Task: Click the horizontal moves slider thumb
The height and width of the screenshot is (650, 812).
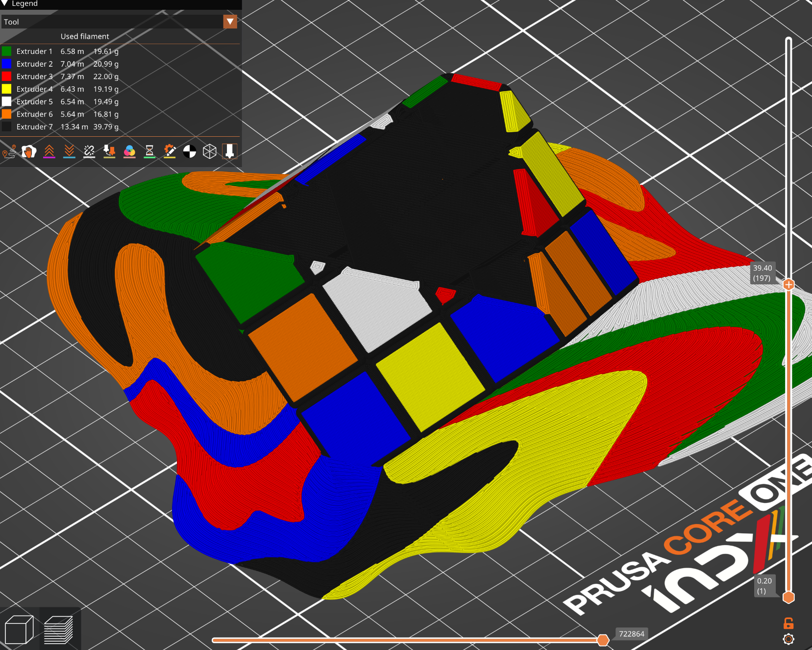Action: click(x=603, y=640)
